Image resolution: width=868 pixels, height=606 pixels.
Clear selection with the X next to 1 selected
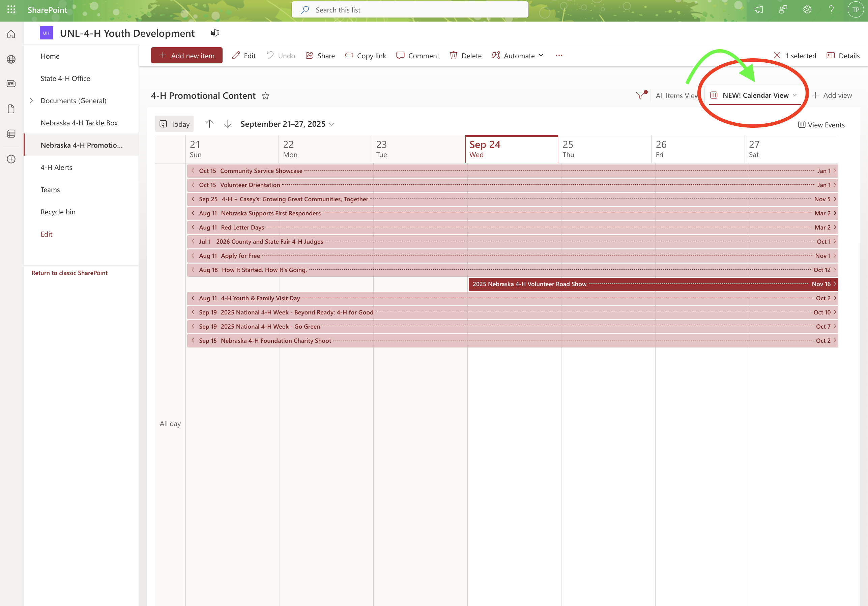coord(777,56)
